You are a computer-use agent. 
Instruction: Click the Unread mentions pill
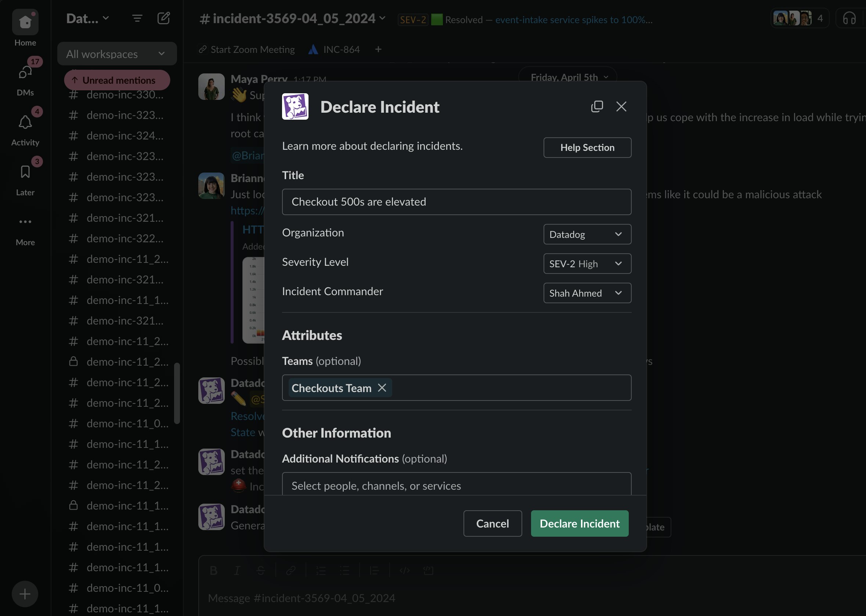(x=117, y=80)
